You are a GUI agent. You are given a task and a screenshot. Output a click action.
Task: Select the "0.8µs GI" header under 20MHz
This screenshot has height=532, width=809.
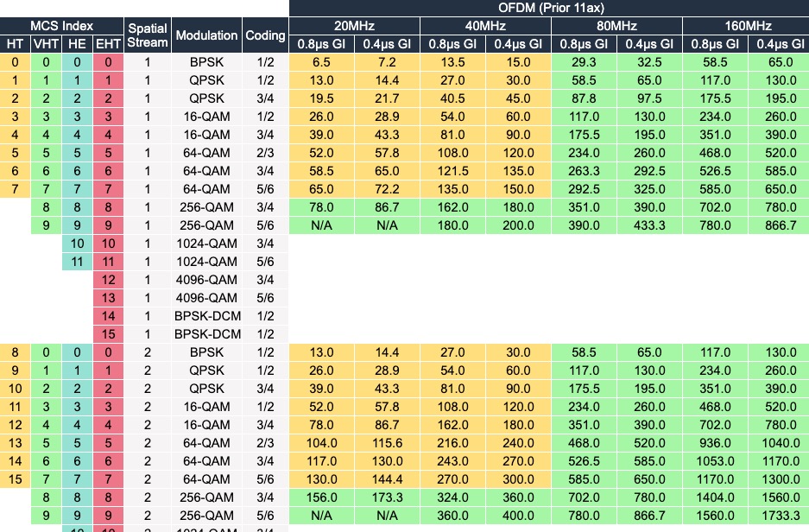pos(321,44)
